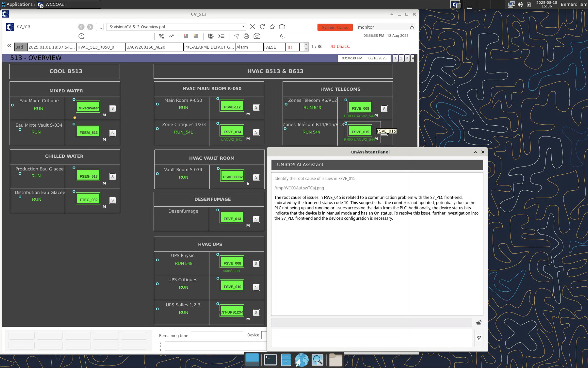
Task: Click S select button beside FSVE_010
Action: (256, 287)
